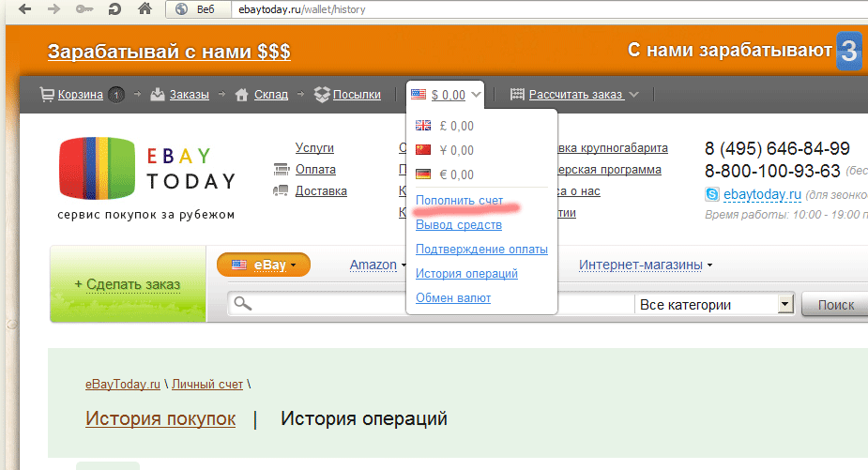Screen dimensions: 868x470
Task: Go to browser home icon
Action: coord(145,8)
